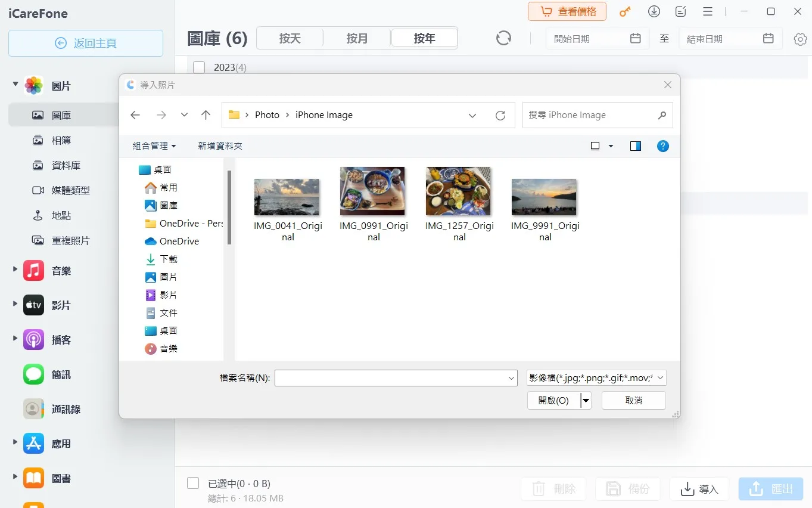Screen dimensions: 812x508
Task: Toggle the preview pane icon in dialog
Action: [635, 146]
